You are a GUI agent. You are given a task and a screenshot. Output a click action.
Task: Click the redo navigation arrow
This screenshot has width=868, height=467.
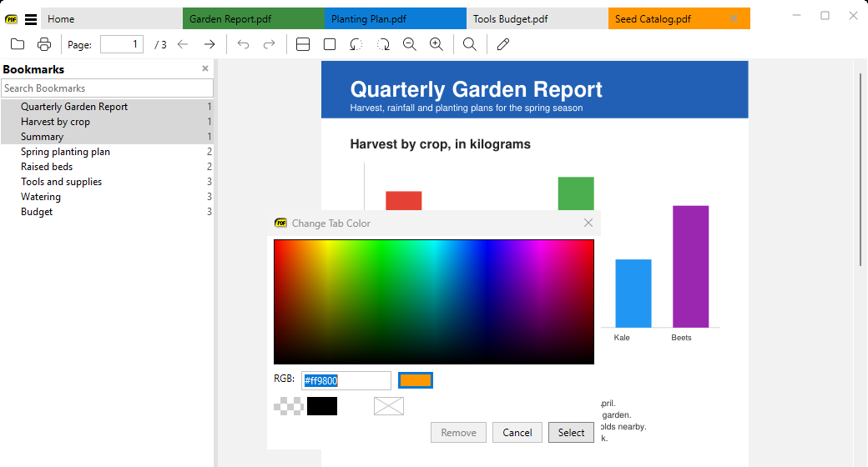coord(269,44)
